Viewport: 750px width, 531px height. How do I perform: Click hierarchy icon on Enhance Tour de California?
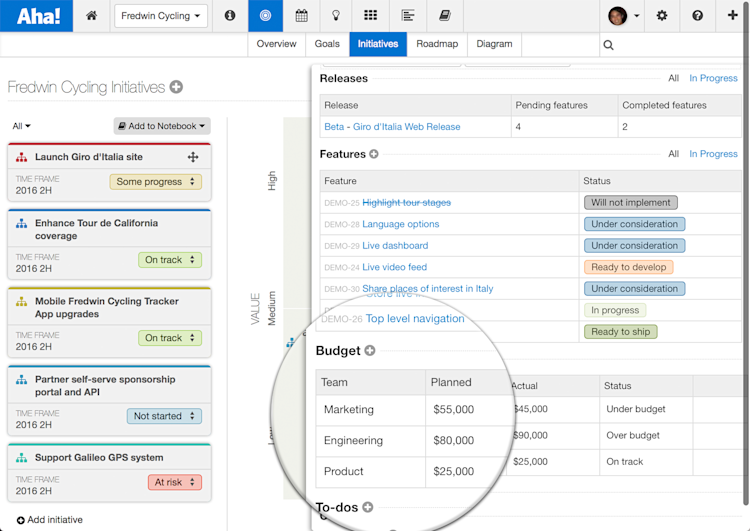[x=22, y=223]
